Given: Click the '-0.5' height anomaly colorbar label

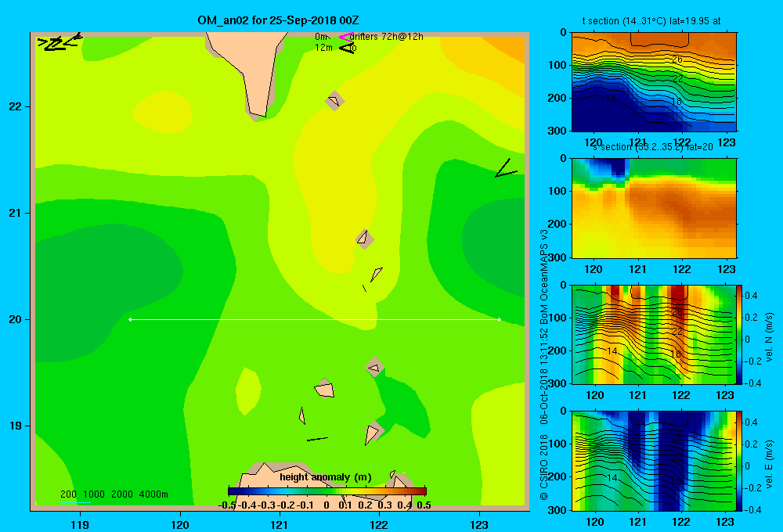Looking at the screenshot, I should pos(227,505).
